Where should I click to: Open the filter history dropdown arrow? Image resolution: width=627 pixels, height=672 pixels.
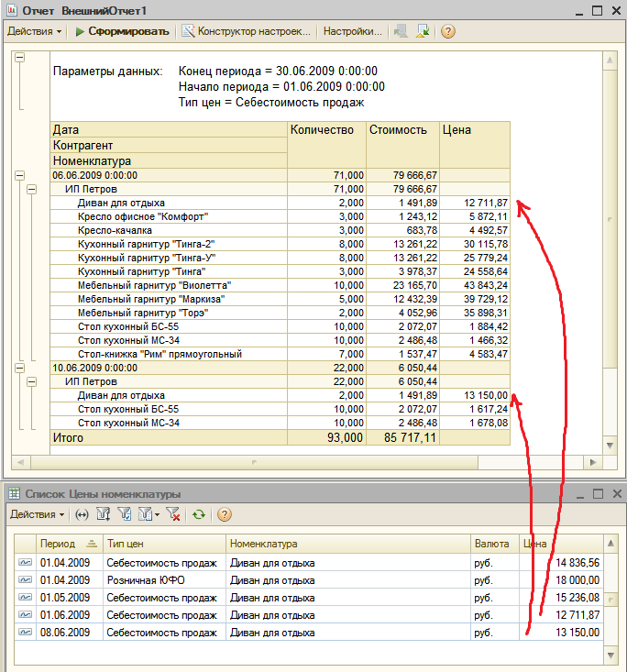157,514
